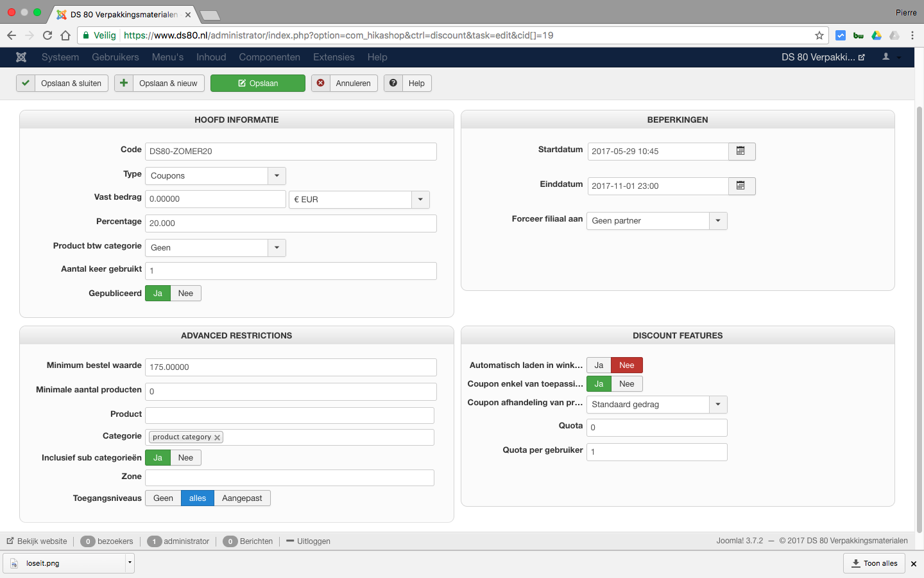Click the green Opslaan button
Image resolution: width=924 pixels, height=578 pixels.
(x=258, y=83)
